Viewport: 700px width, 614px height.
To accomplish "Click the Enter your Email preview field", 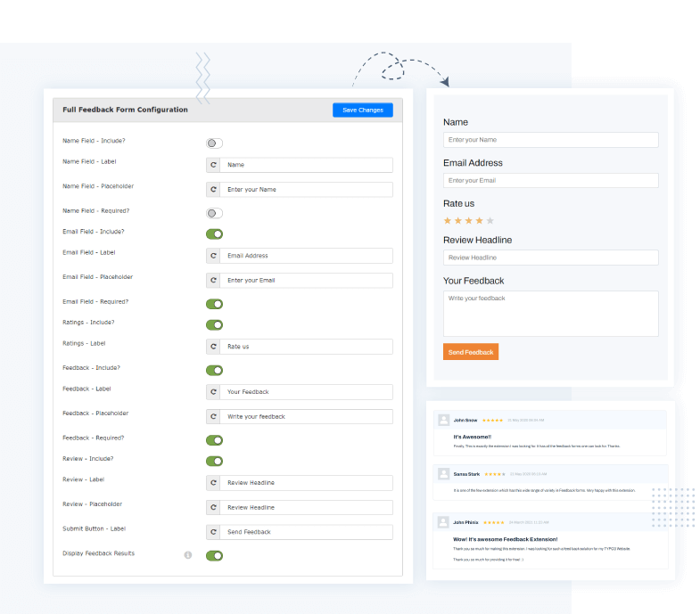I will (550, 181).
